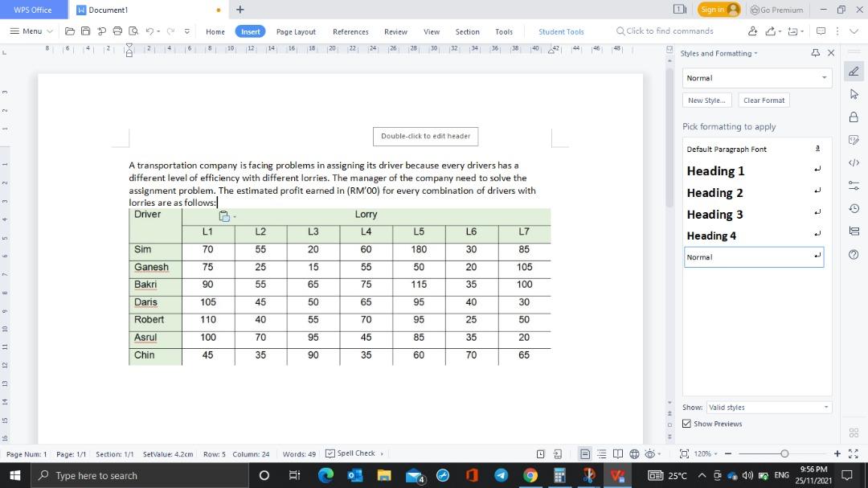Print the document via the Print icon

pos(119,31)
